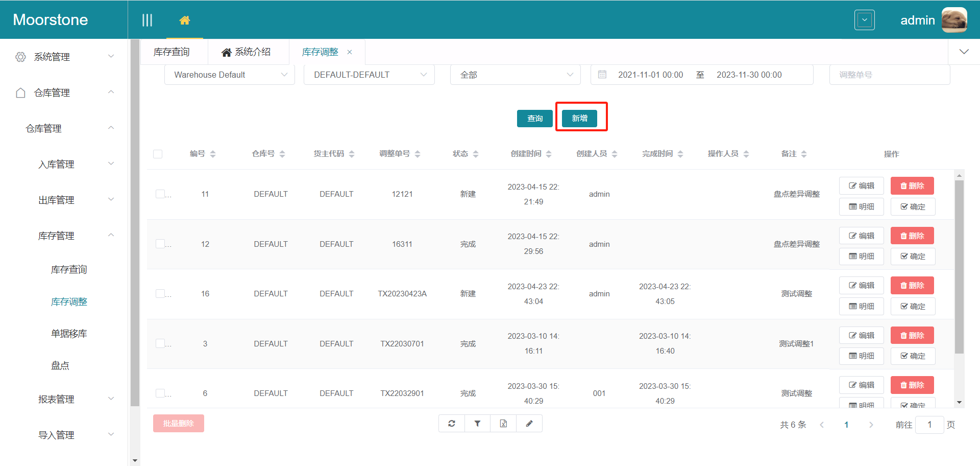Click the home icon in top bar
The image size is (980, 466).
184,20
